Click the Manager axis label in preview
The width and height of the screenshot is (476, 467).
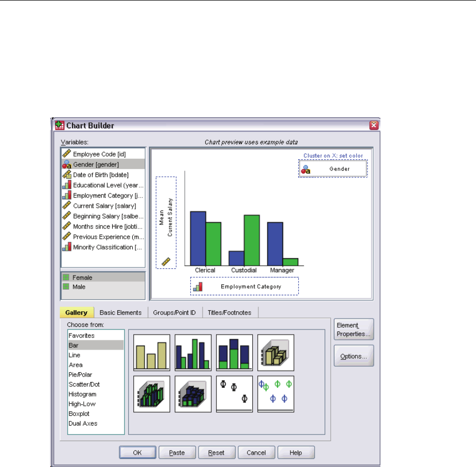pos(282,270)
